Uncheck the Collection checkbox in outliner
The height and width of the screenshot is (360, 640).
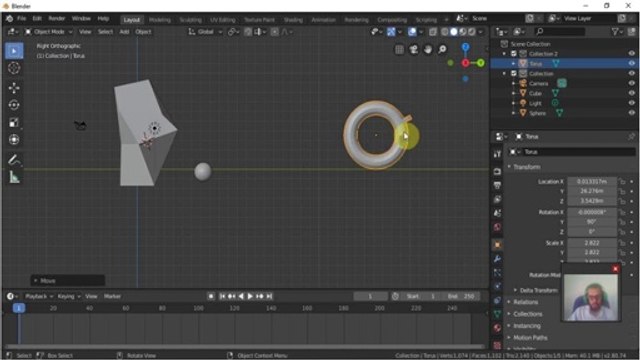(514, 73)
